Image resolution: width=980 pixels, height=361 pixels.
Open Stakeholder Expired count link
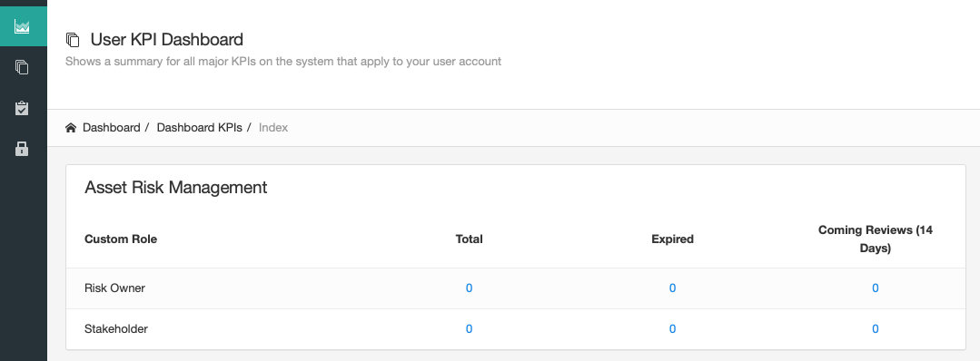[x=672, y=328]
